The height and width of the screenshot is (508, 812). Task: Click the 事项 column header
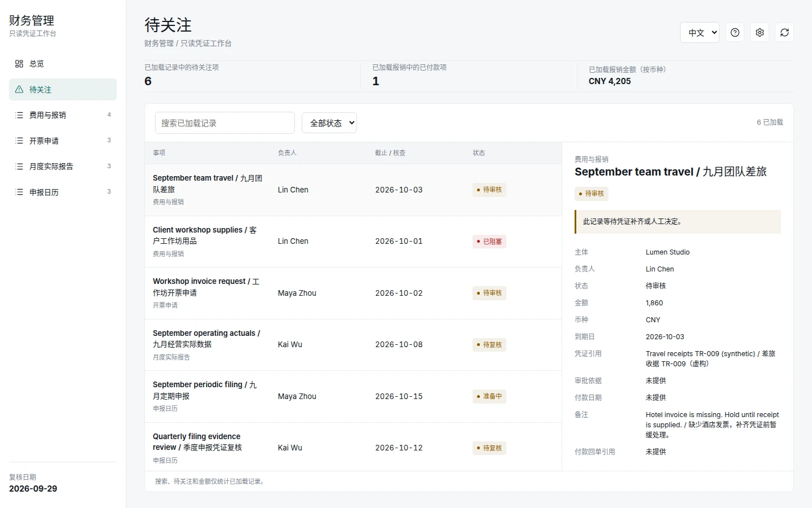click(x=159, y=153)
